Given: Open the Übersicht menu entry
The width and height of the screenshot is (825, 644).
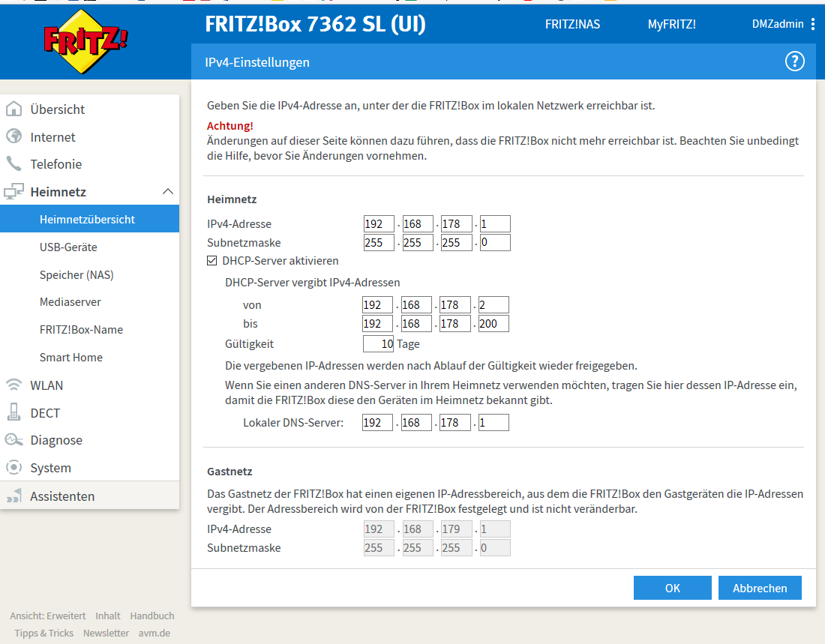Looking at the screenshot, I should point(57,109).
